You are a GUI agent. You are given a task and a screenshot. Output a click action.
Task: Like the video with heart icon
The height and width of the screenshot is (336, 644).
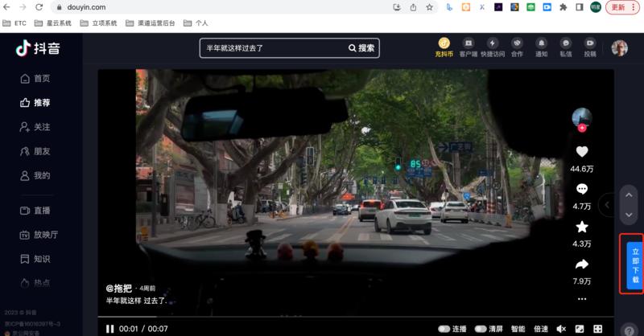point(582,152)
